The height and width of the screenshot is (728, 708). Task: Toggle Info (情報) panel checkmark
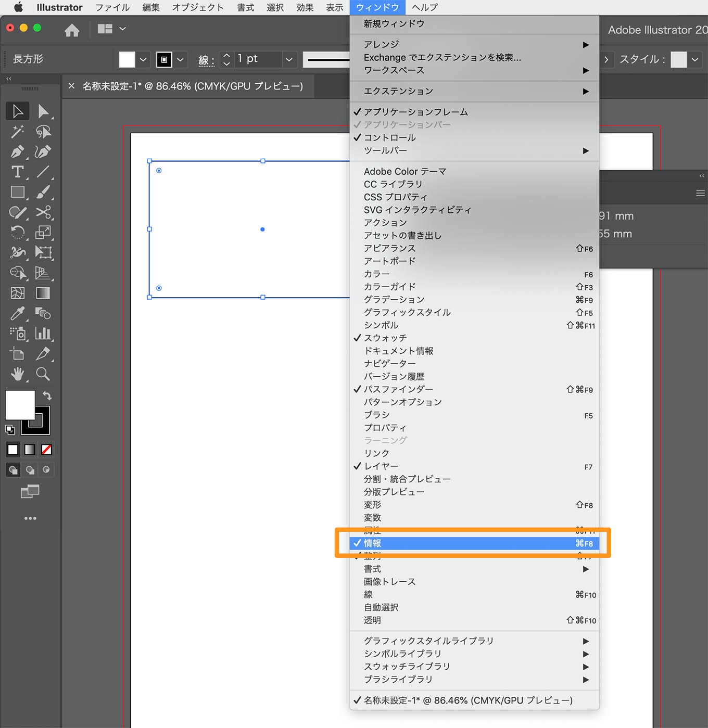(x=474, y=543)
